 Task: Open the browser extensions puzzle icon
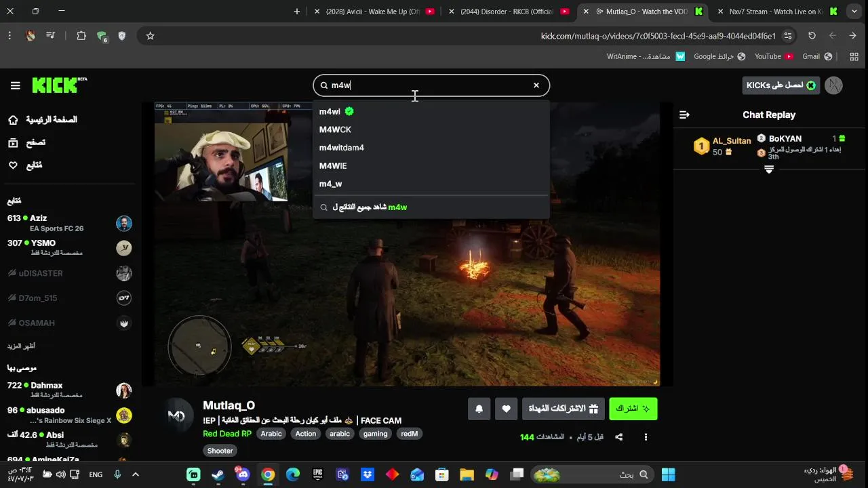tap(81, 36)
